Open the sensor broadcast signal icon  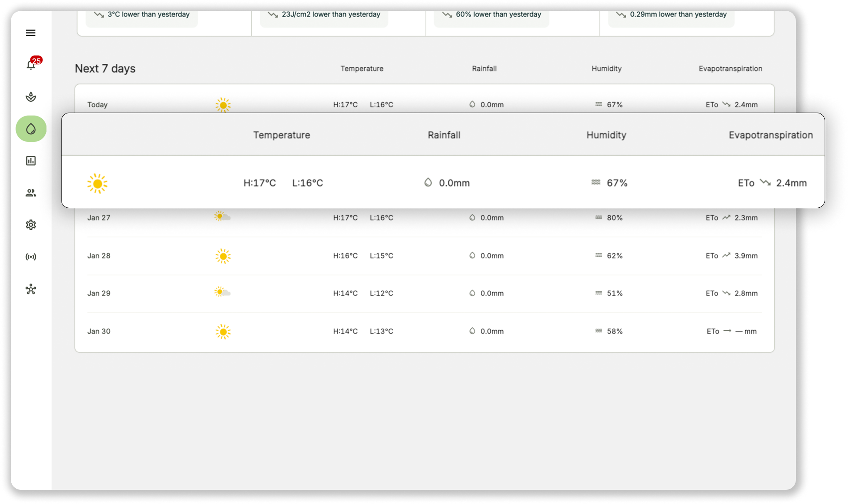(31, 257)
